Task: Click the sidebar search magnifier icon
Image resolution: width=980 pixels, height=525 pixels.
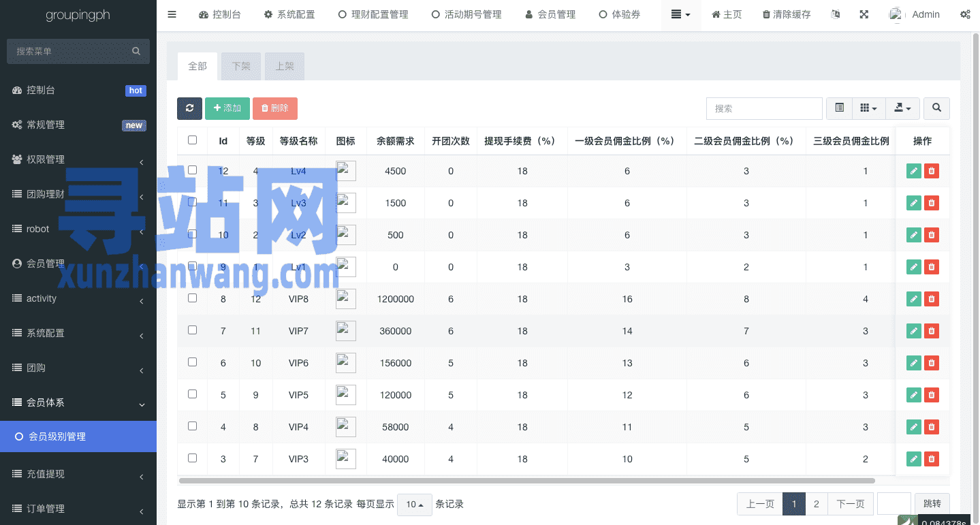Action: click(x=136, y=51)
